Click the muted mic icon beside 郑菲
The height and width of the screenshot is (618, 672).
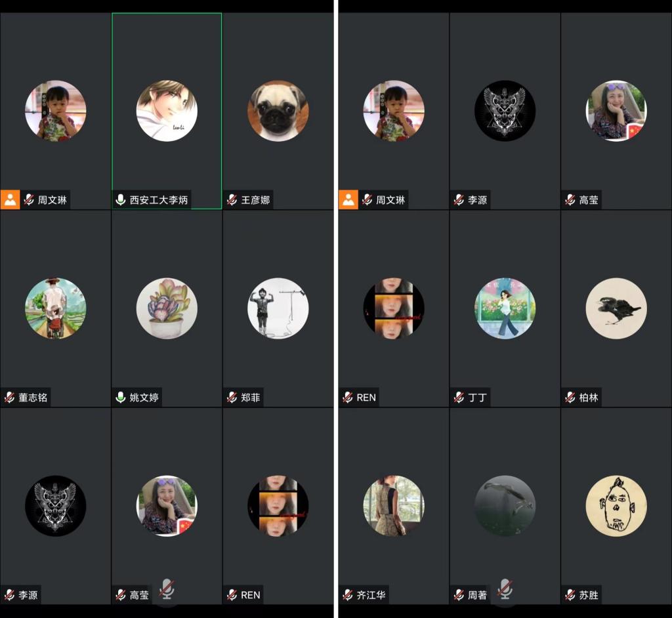coord(232,398)
